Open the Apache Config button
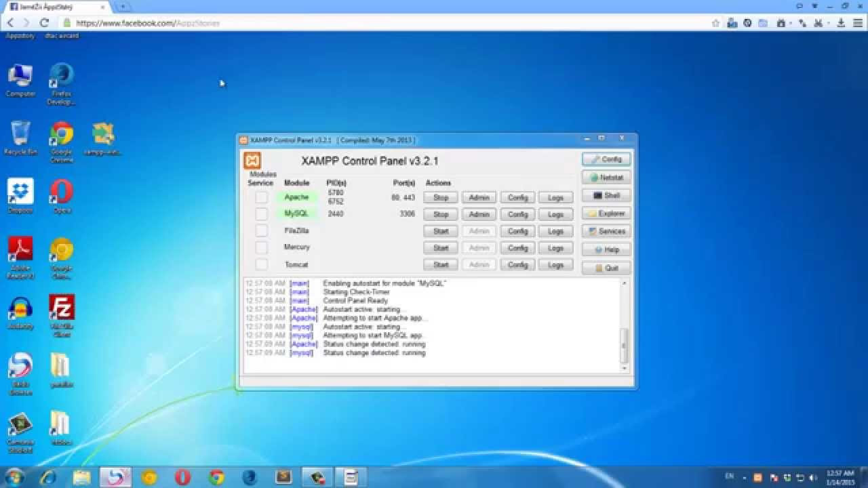Viewport: 868px width, 488px height. [x=517, y=197]
